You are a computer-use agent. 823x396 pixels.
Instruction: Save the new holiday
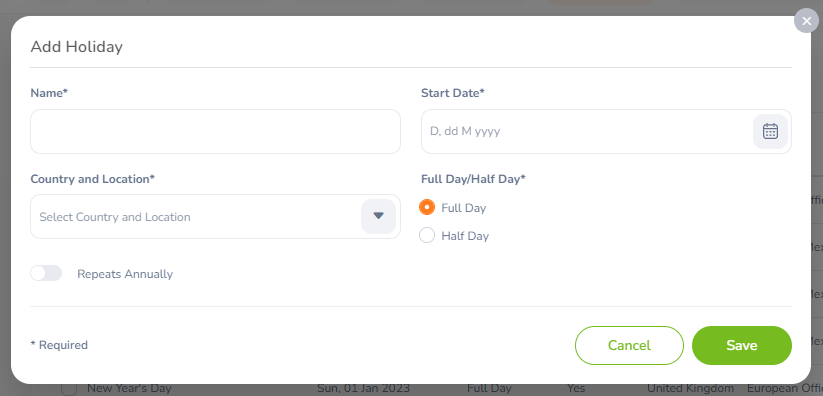(742, 345)
